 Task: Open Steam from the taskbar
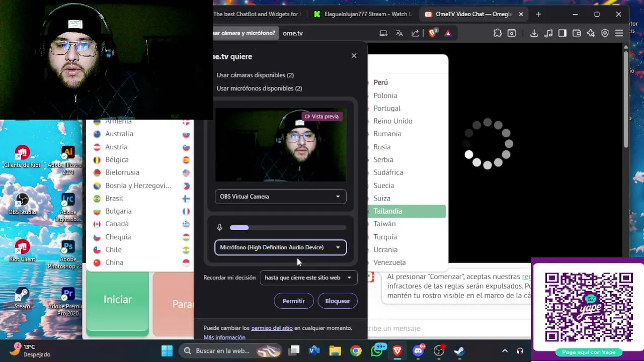[x=459, y=351]
